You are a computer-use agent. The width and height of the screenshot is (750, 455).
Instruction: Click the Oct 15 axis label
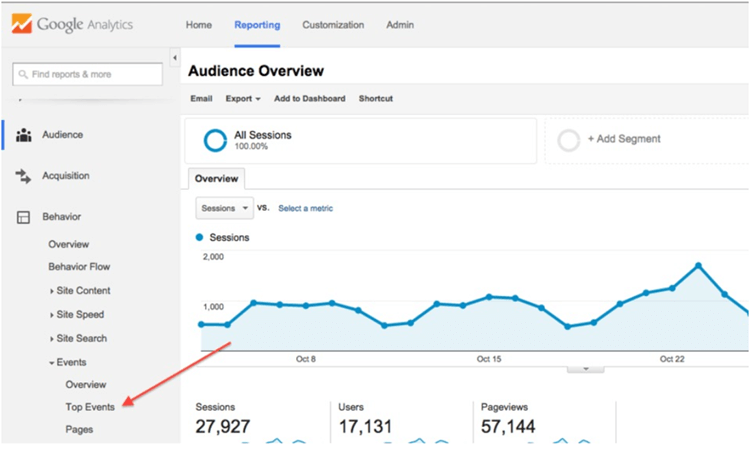pyautogui.click(x=489, y=359)
